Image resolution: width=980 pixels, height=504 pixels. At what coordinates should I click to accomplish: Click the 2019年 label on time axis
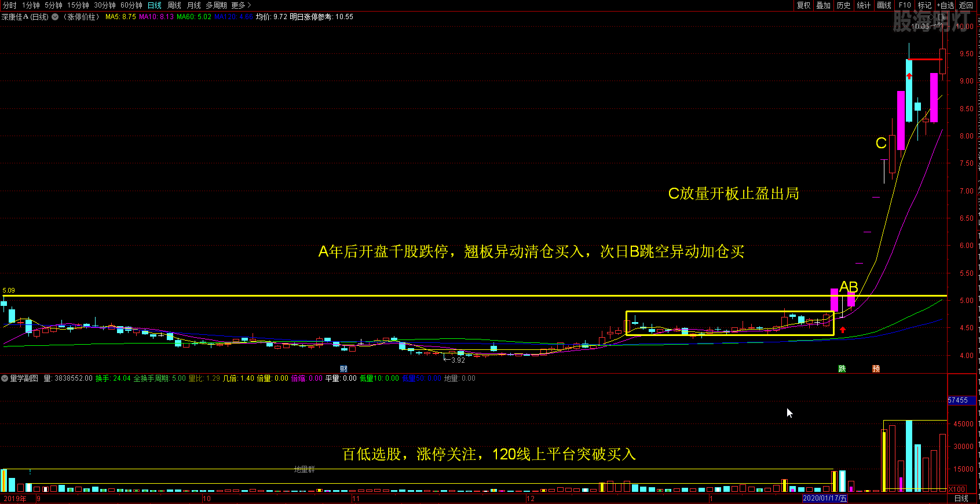15,498
